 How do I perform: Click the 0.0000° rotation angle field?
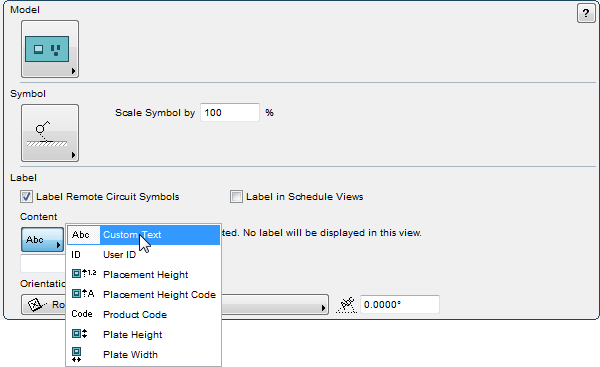pyautogui.click(x=399, y=305)
